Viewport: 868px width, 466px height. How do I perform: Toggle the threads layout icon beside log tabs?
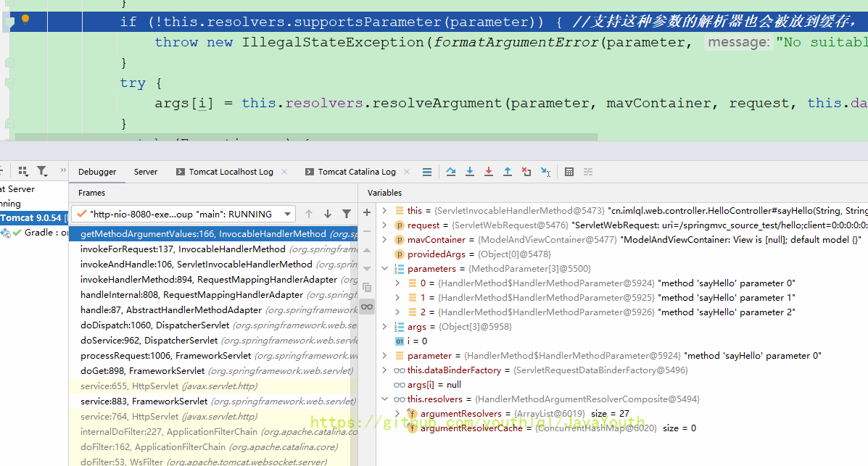coord(427,172)
